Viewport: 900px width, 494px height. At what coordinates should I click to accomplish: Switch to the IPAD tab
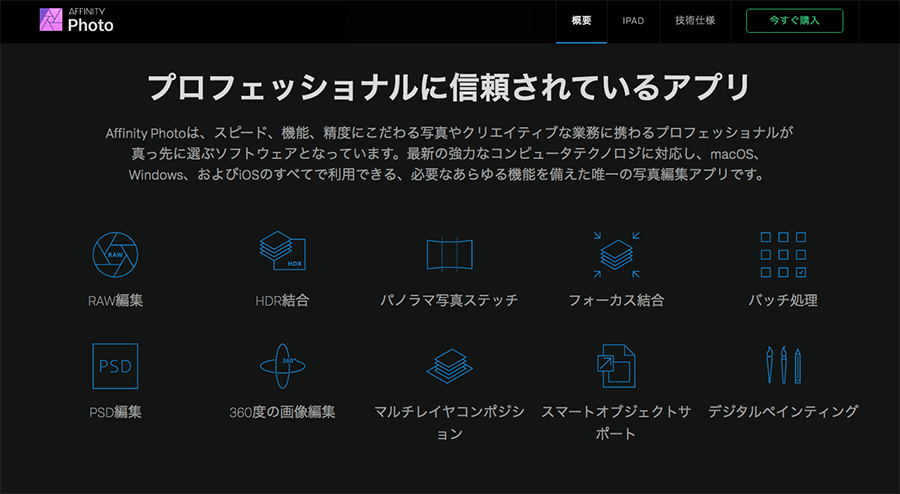pyautogui.click(x=633, y=21)
